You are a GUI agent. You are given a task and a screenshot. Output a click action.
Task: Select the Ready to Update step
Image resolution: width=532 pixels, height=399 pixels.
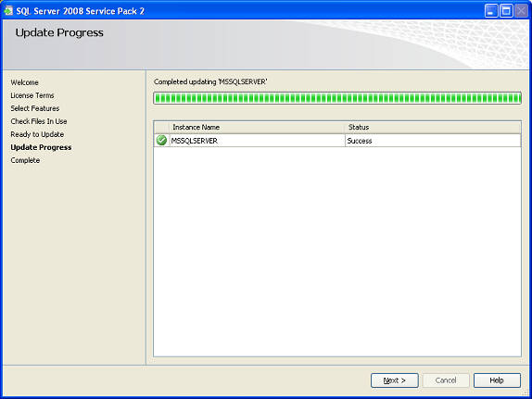37,134
